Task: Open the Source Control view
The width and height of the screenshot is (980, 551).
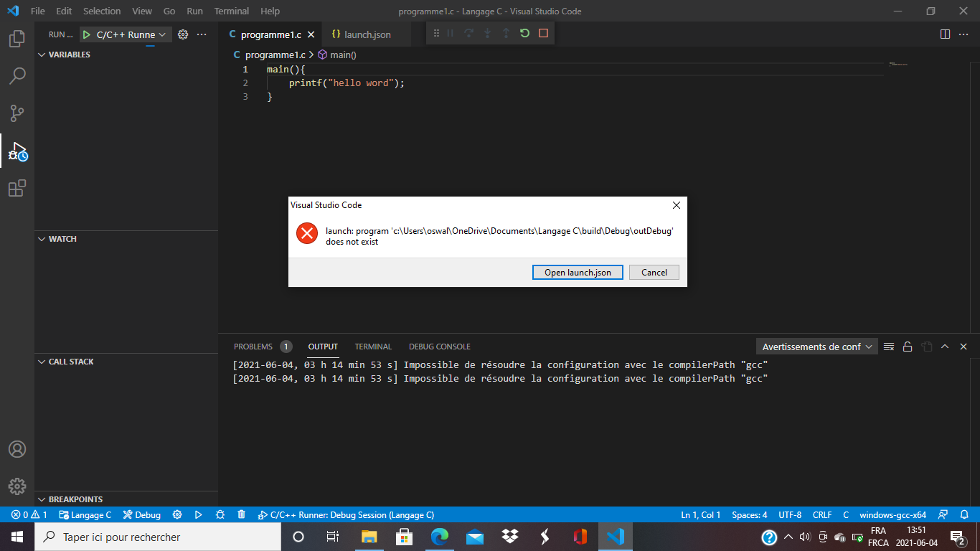Action: [x=17, y=113]
